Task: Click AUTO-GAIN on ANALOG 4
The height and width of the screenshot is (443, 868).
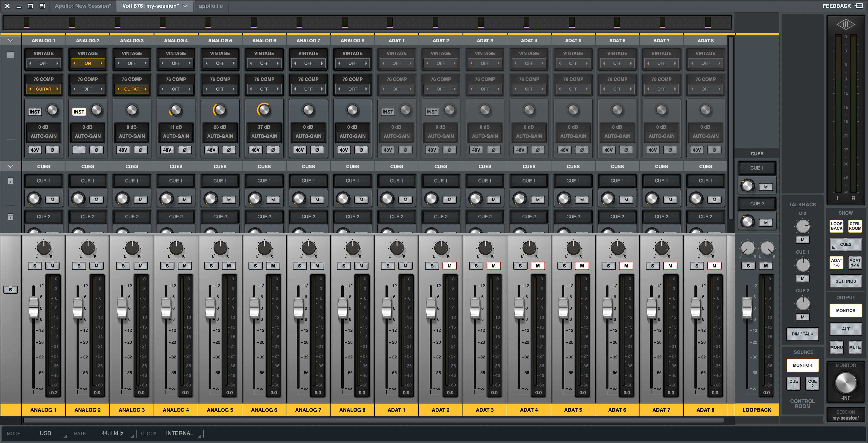Action: 176,136
